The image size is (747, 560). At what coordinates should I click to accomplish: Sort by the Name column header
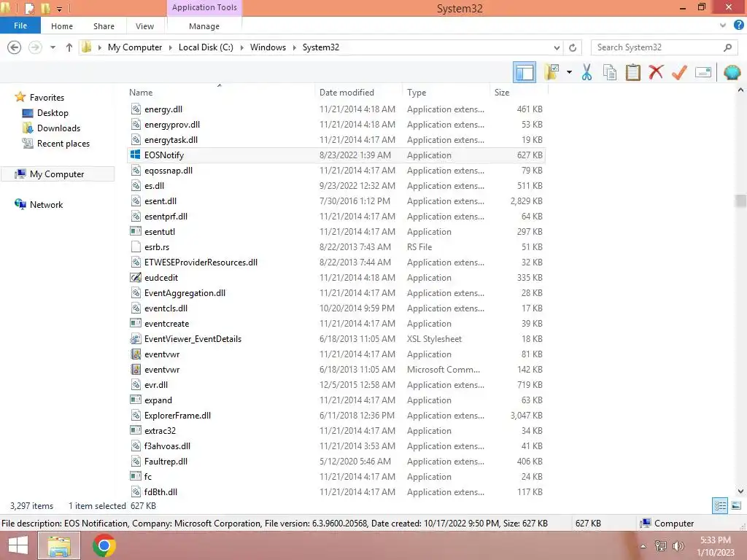[219, 93]
